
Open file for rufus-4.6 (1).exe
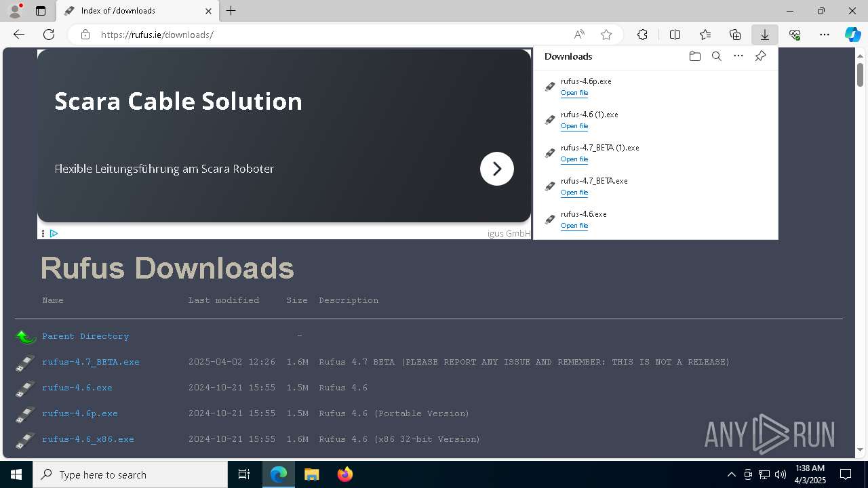574,126
